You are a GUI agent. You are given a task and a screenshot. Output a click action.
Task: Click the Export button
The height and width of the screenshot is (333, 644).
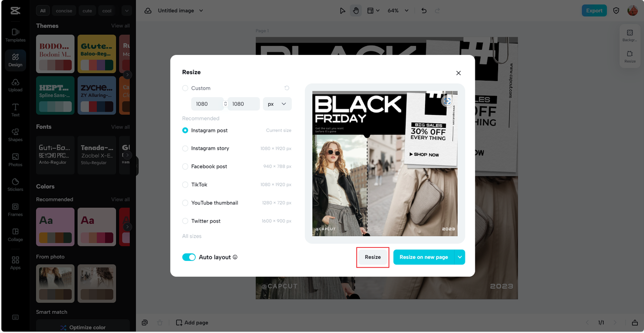click(594, 11)
